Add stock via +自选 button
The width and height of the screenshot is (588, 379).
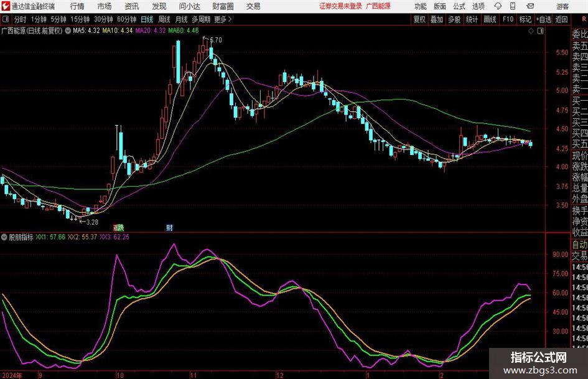click(x=544, y=19)
